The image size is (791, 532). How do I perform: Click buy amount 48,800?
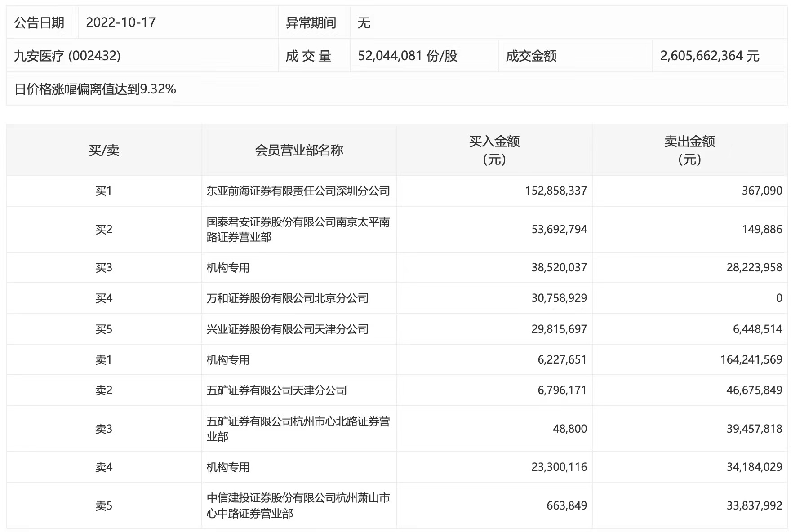[x=570, y=429]
